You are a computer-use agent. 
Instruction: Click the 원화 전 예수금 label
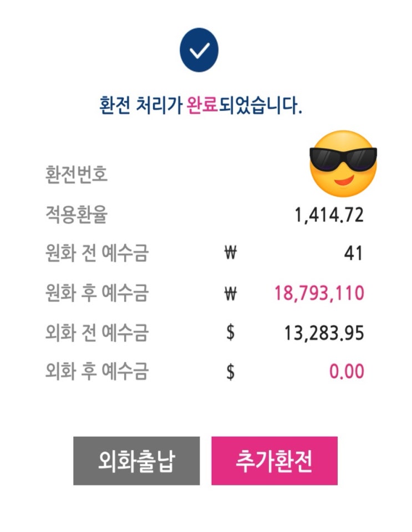[x=96, y=254]
